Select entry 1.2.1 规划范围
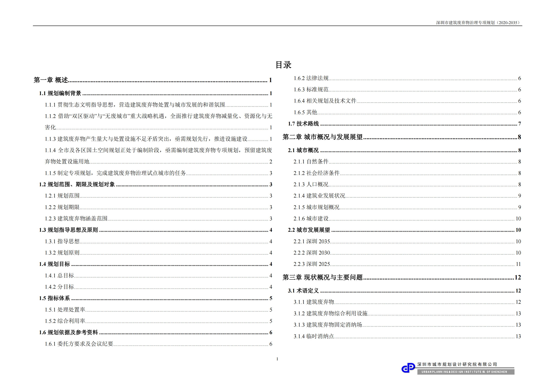This screenshot has height=392, width=555. [x=158, y=196]
